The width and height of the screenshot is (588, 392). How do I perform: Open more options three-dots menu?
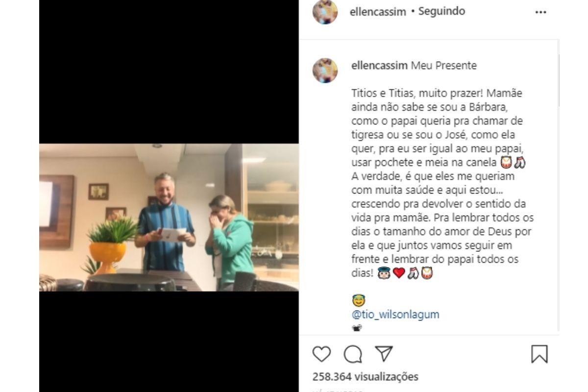[x=540, y=12]
